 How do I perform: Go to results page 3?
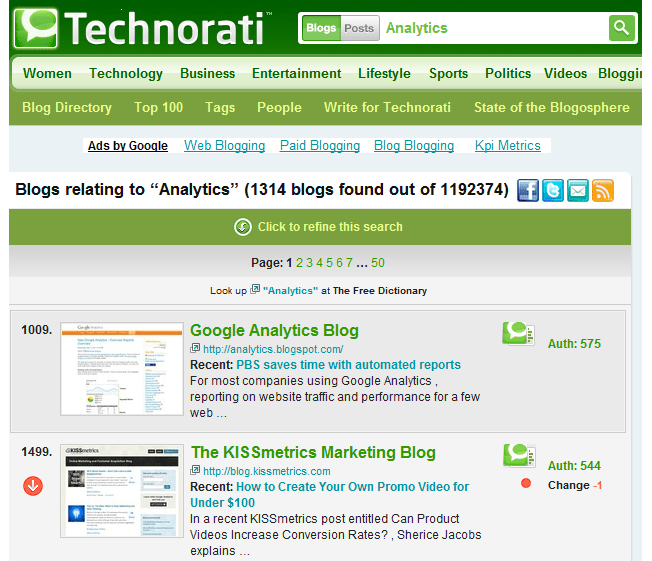pyautogui.click(x=309, y=263)
